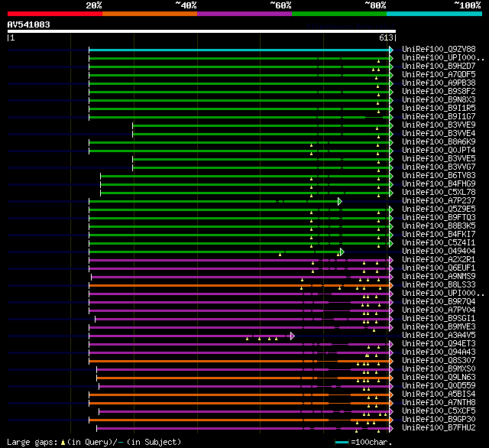Click the purple arrowhead ending the UniRef100_A3A4V5 alignment

point(292,336)
